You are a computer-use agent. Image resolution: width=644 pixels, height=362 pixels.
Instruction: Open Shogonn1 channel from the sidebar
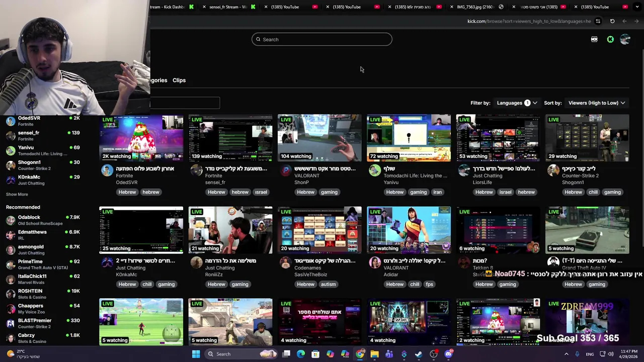(43, 165)
